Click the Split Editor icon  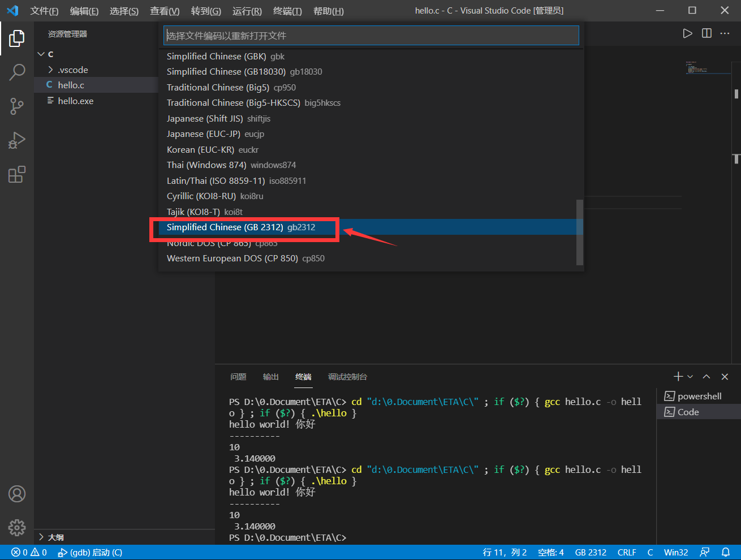[706, 33]
